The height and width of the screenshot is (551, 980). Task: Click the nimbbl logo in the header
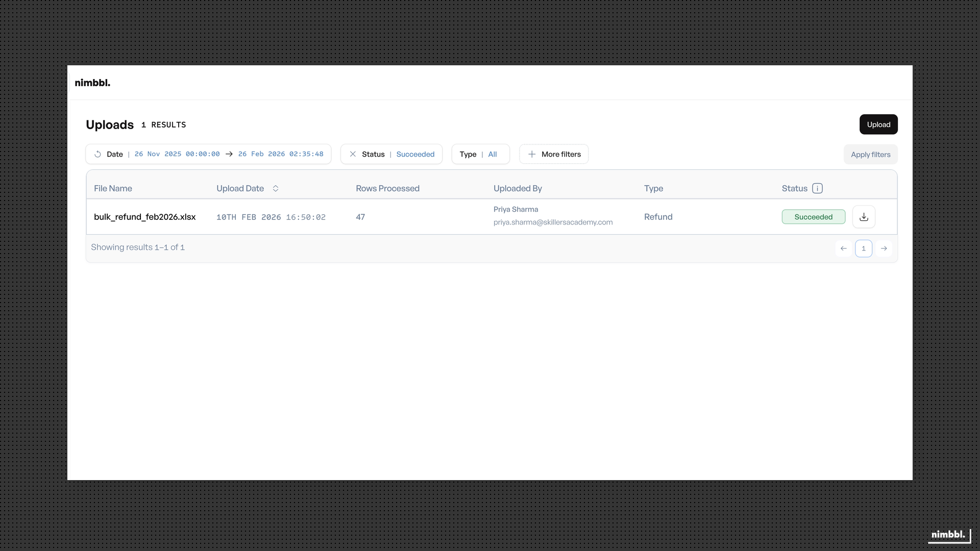point(92,82)
